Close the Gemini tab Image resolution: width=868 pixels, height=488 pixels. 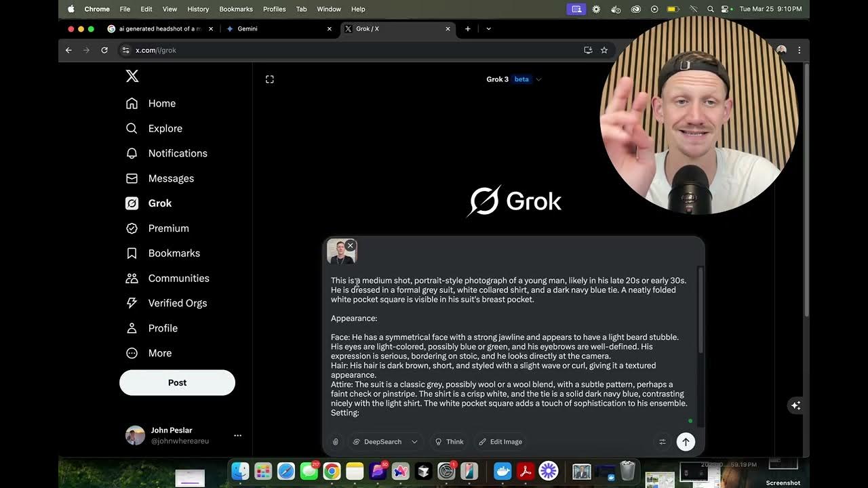330,28
